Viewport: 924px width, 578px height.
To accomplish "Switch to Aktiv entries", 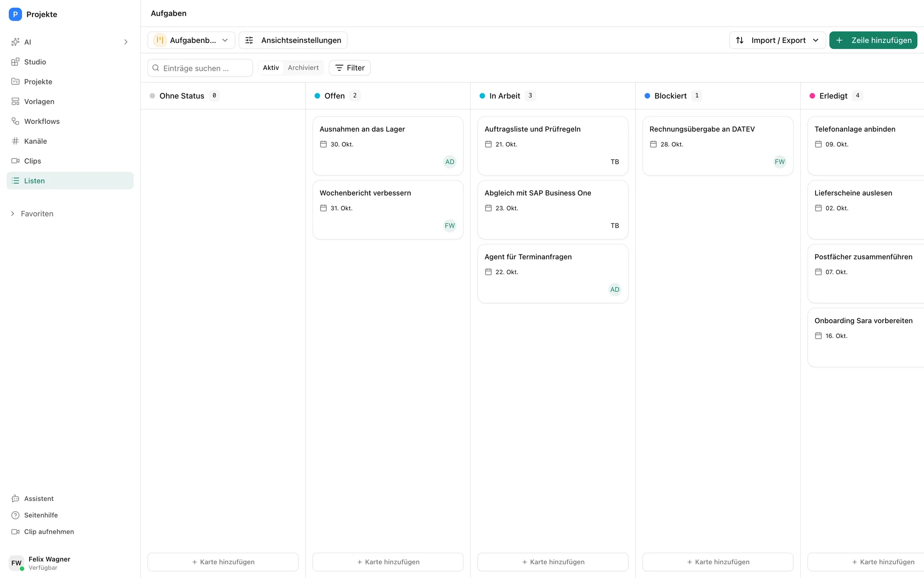I will click(271, 68).
